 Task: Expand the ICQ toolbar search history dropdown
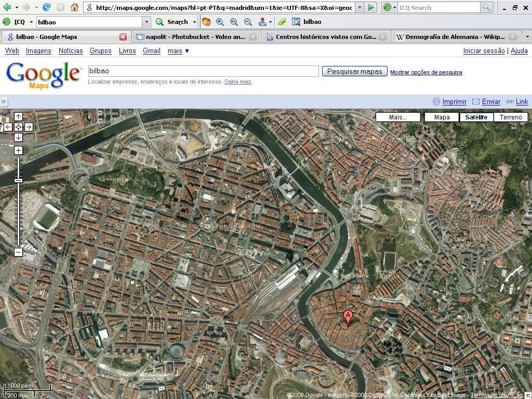pos(147,22)
